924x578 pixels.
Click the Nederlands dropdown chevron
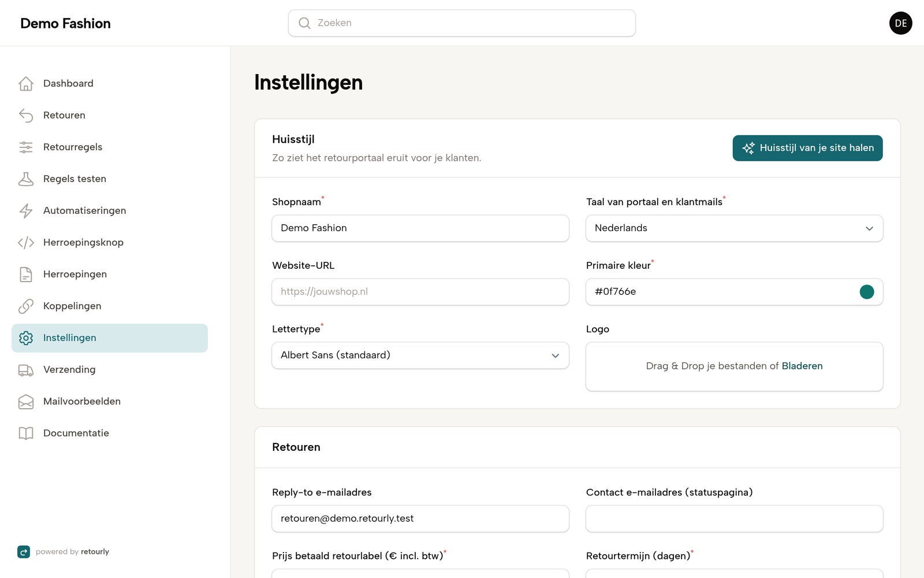tap(869, 228)
